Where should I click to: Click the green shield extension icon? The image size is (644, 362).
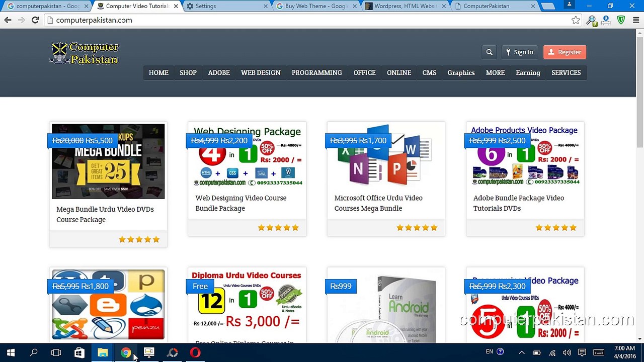621,20
